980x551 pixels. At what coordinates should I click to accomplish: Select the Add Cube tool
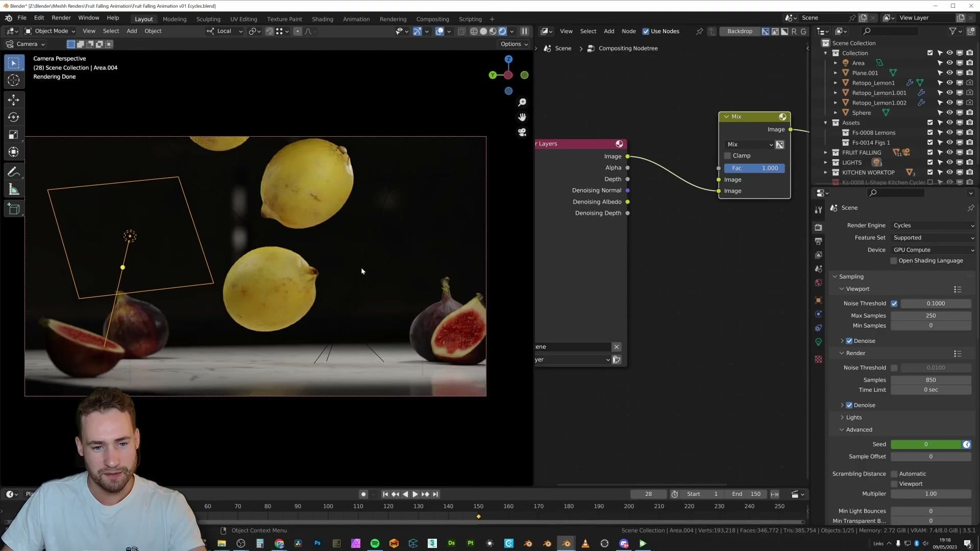[14, 209]
